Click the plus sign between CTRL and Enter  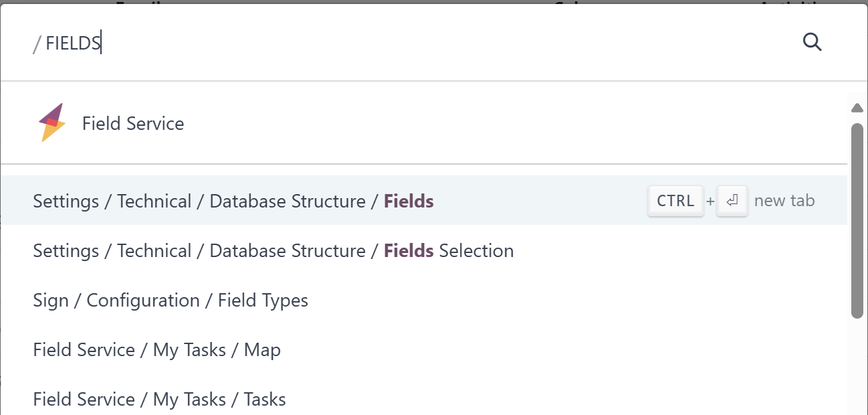(x=710, y=201)
